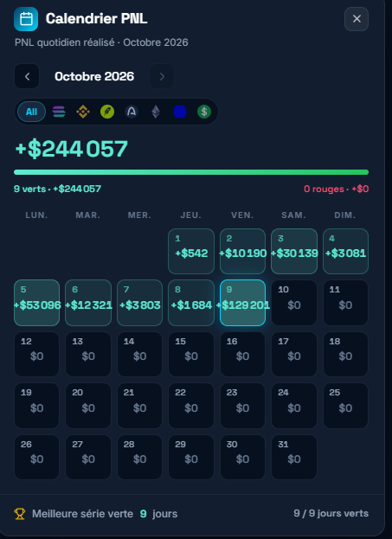Viewport: 392px width, 539px height.
Task: Filter by the solid blue chain icon
Action: pos(180,112)
